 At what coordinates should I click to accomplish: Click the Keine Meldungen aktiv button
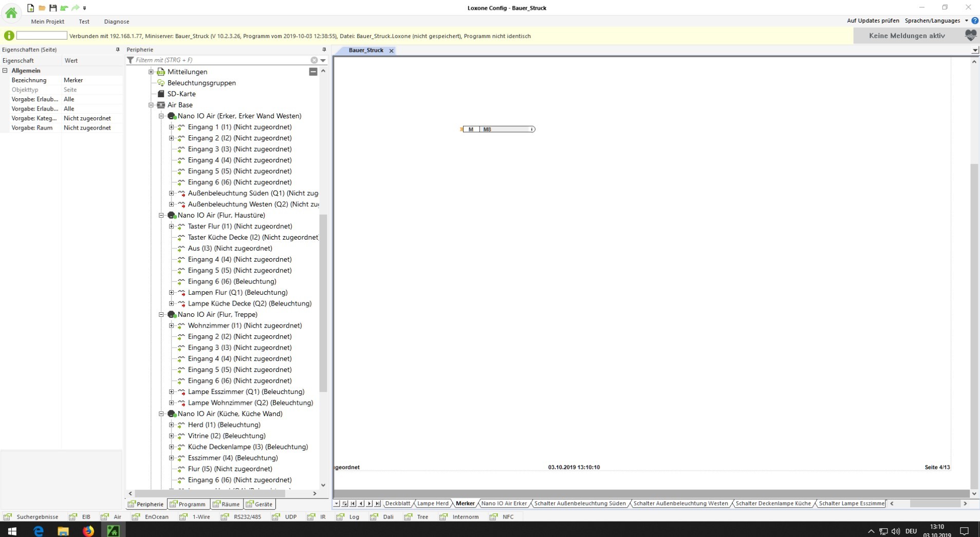(x=907, y=35)
